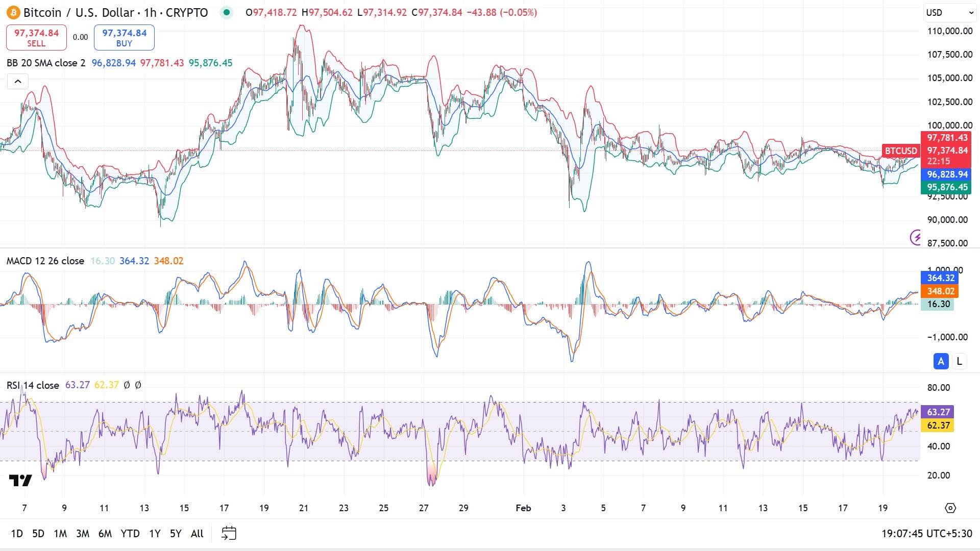Click the 63.27 RSI axis label
The width and height of the screenshot is (980, 551).
coord(938,412)
